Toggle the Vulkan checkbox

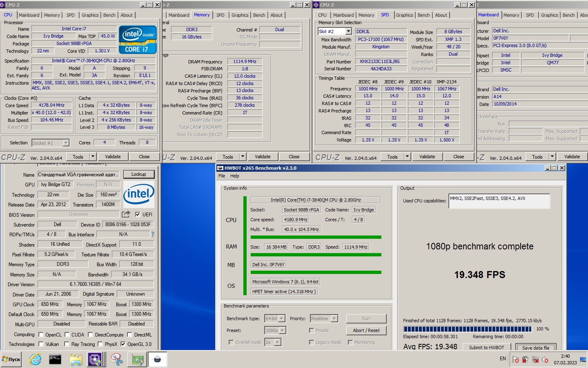point(41,344)
